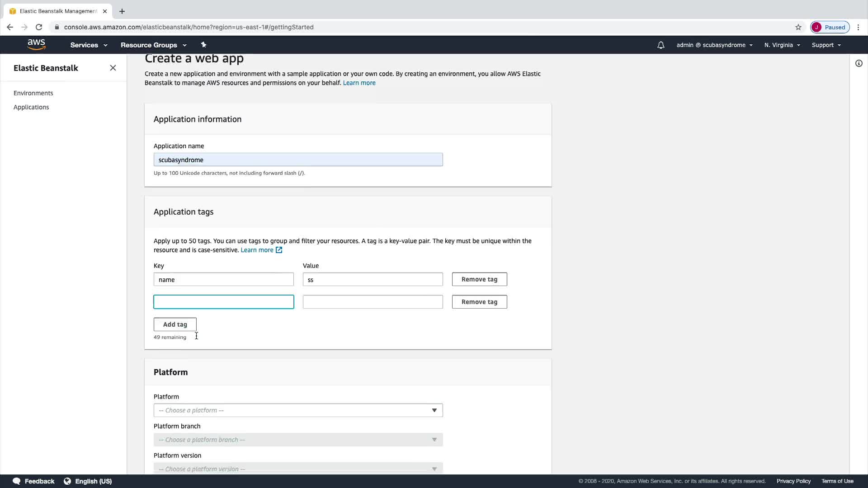868x488 pixels.
Task: Open the notifications bell icon
Action: point(660,45)
